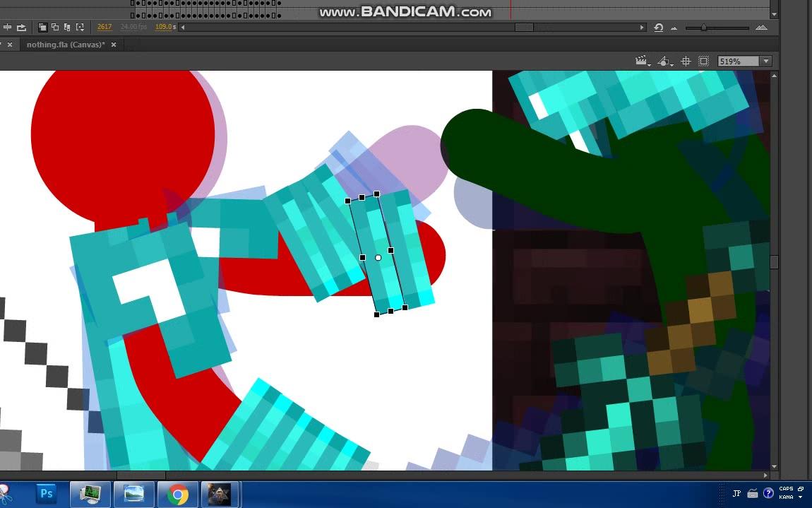
Task: Open the stage zoom level dropdown arrow
Action: (x=766, y=61)
